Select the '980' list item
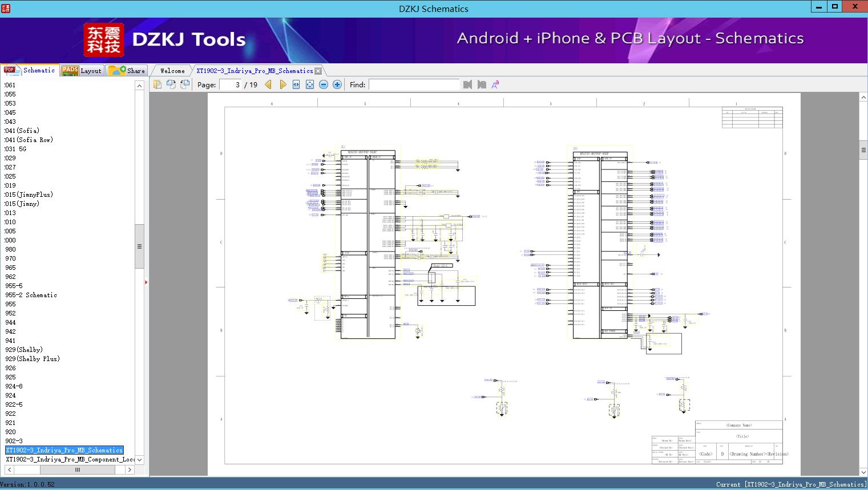868x490 pixels. (x=10, y=249)
